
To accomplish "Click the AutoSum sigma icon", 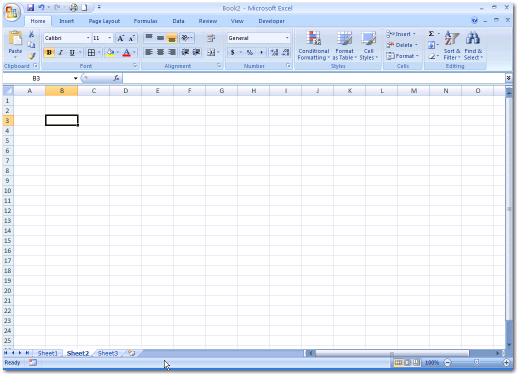I will click(431, 34).
